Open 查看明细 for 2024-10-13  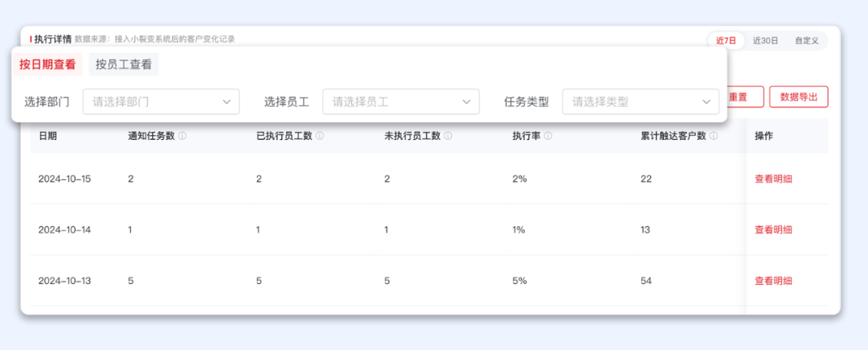click(x=773, y=281)
